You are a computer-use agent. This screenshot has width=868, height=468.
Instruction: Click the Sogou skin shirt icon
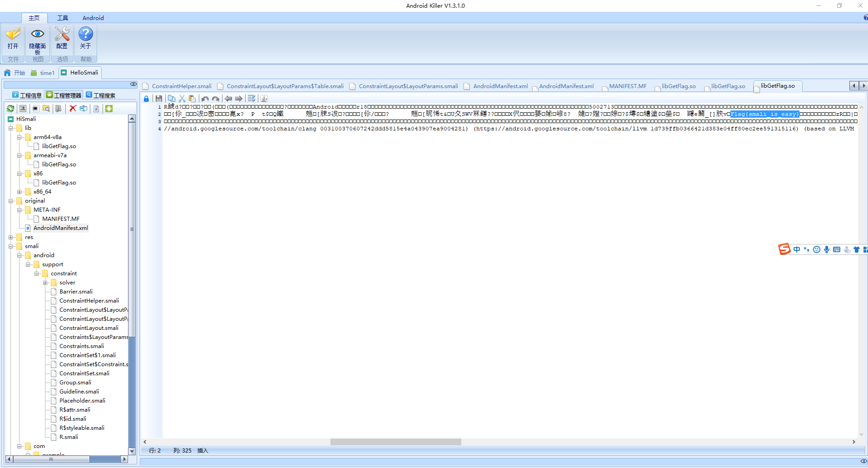pos(857,249)
